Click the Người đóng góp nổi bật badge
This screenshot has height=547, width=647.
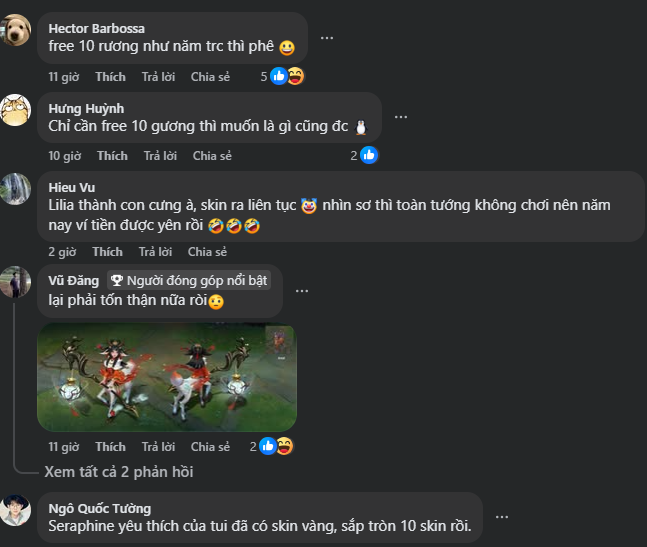pyautogui.click(x=189, y=280)
